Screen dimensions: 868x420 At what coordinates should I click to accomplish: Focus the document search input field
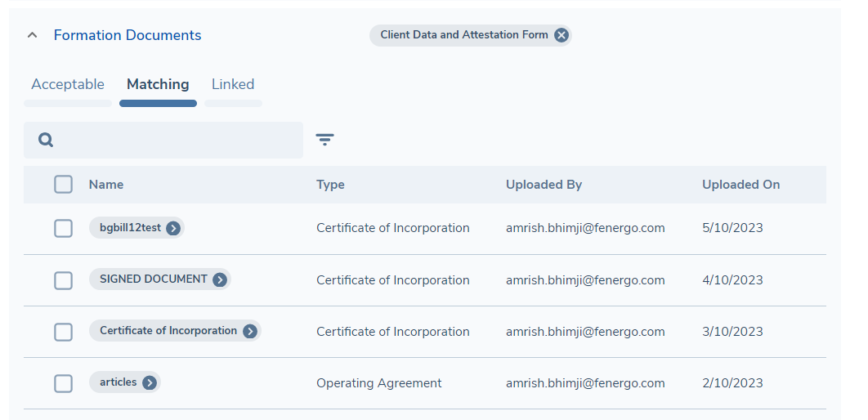pyautogui.click(x=176, y=140)
